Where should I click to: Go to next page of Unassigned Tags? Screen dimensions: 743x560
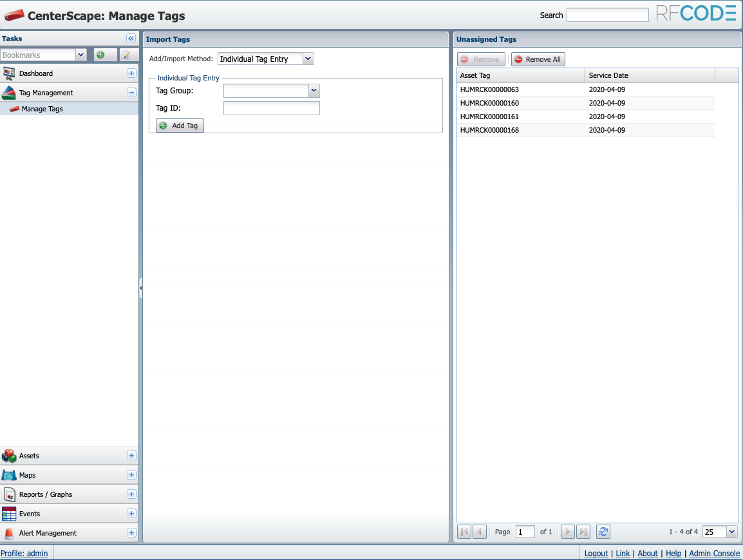tap(568, 532)
